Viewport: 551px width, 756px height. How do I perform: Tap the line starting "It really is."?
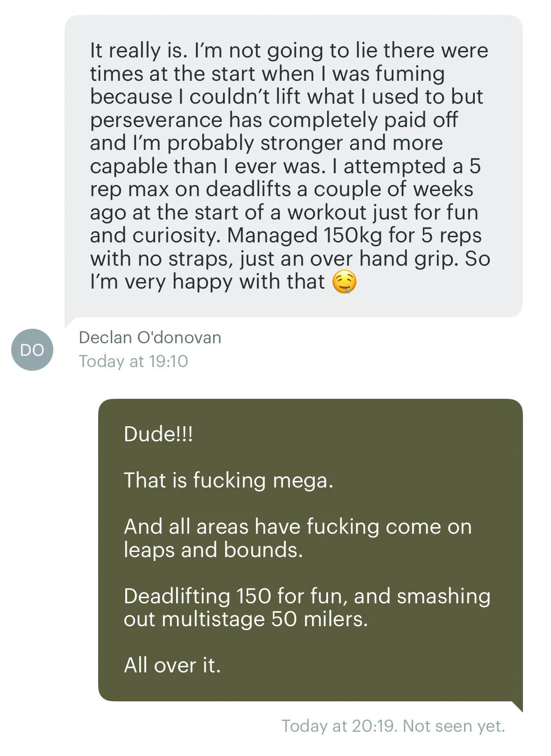(289, 50)
